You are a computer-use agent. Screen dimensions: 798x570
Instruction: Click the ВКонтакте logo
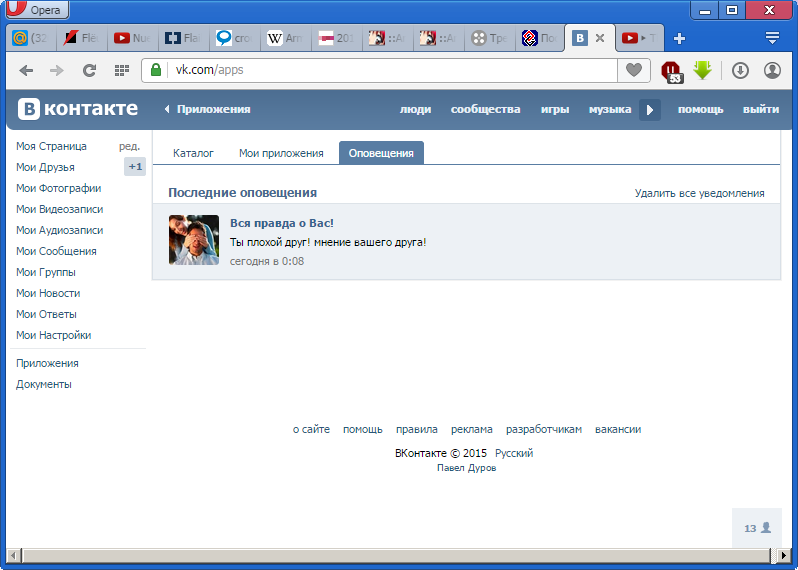click(78, 109)
